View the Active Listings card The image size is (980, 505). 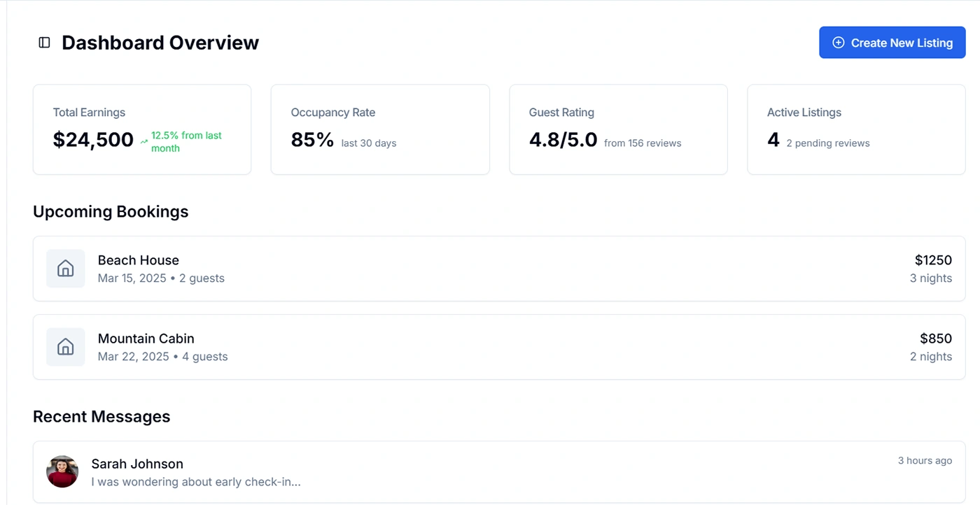856,129
